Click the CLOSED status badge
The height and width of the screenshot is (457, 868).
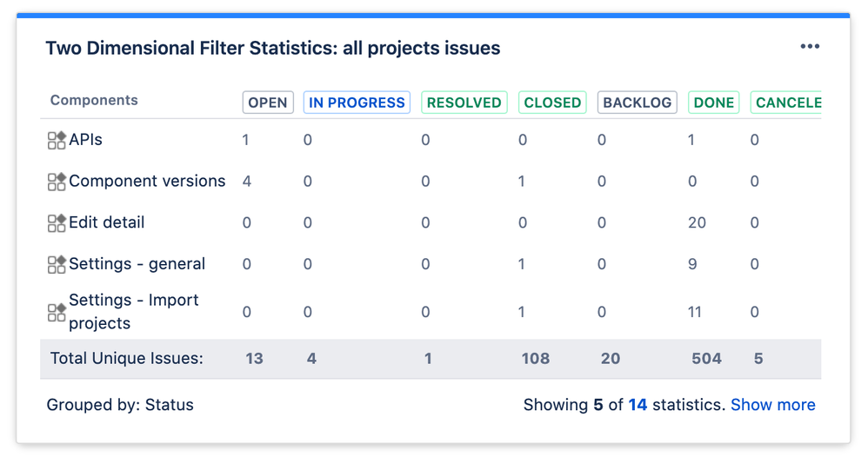click(552, 103)
